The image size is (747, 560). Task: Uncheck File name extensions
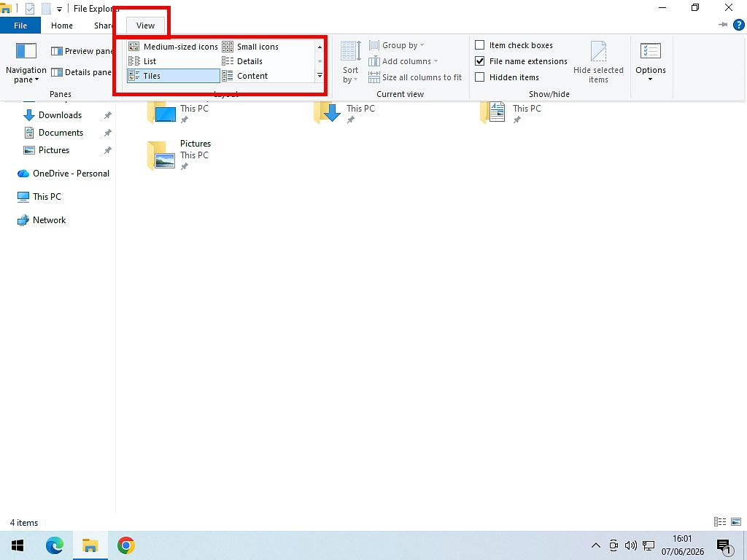(521, 61)
